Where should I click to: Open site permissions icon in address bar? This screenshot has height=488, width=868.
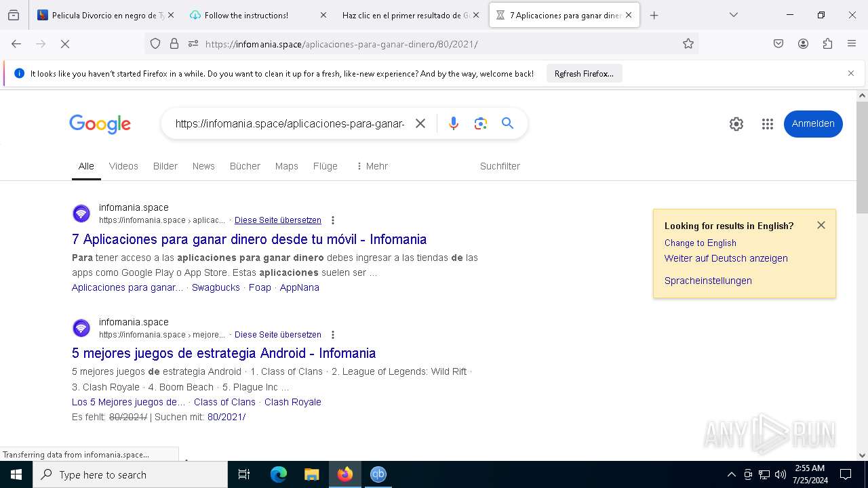click(x=193, y=43)
